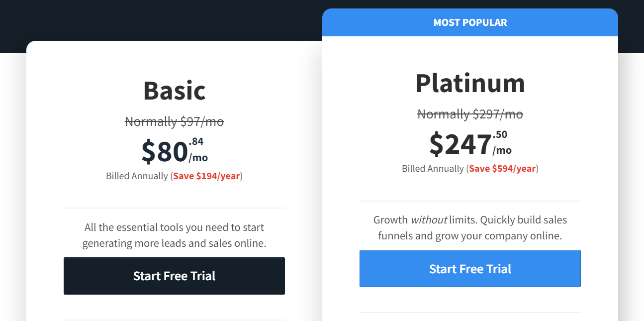Click the crossed-out Normally $97/mo text

click(x=174, y=121)
